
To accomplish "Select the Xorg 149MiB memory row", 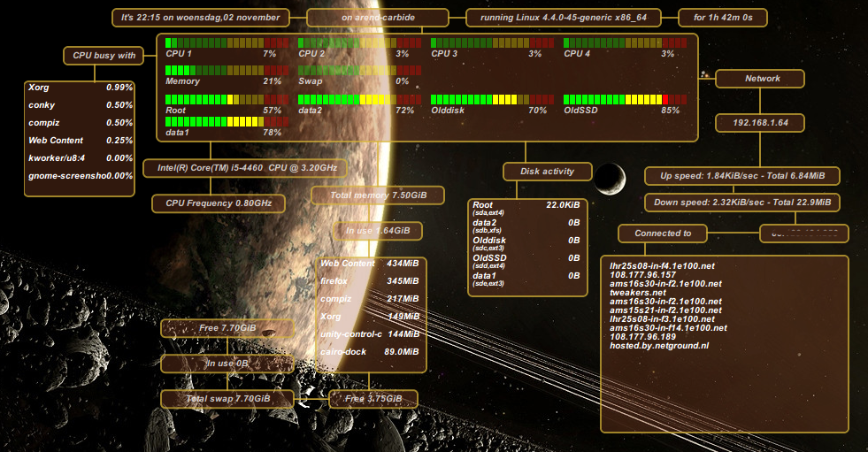I will coord(369,317).
